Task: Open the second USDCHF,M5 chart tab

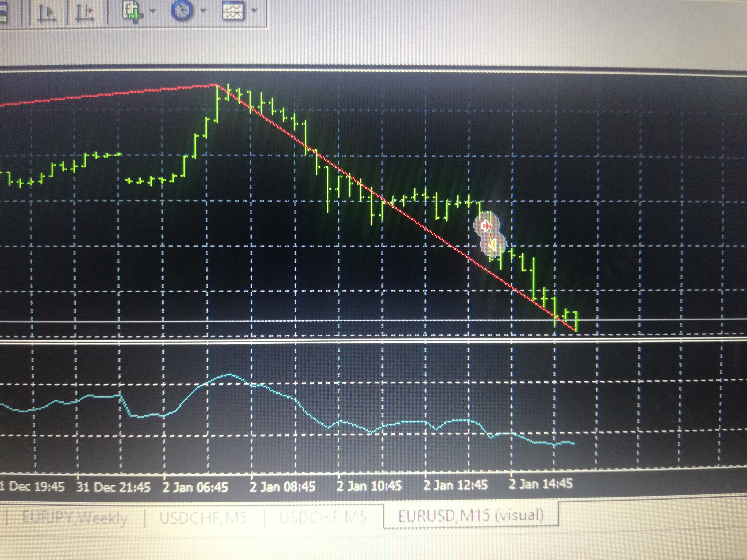Action: point(323,516)
